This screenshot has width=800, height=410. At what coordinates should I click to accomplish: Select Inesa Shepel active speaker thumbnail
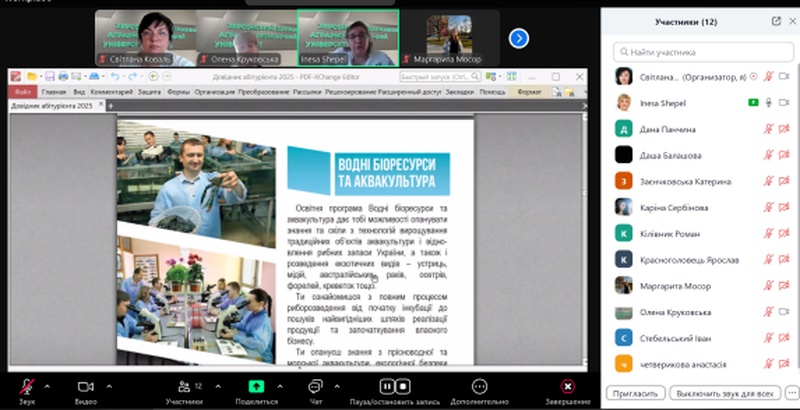[348, 38]
